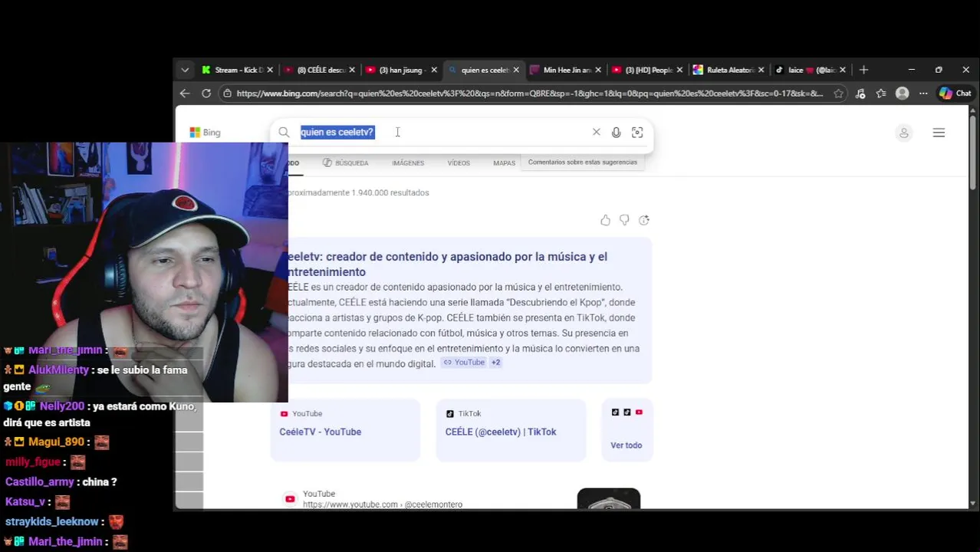Click milly_figue chat username
Image resolution: width=980 pixels, height=552 pixels.
(x=33, y=462)
